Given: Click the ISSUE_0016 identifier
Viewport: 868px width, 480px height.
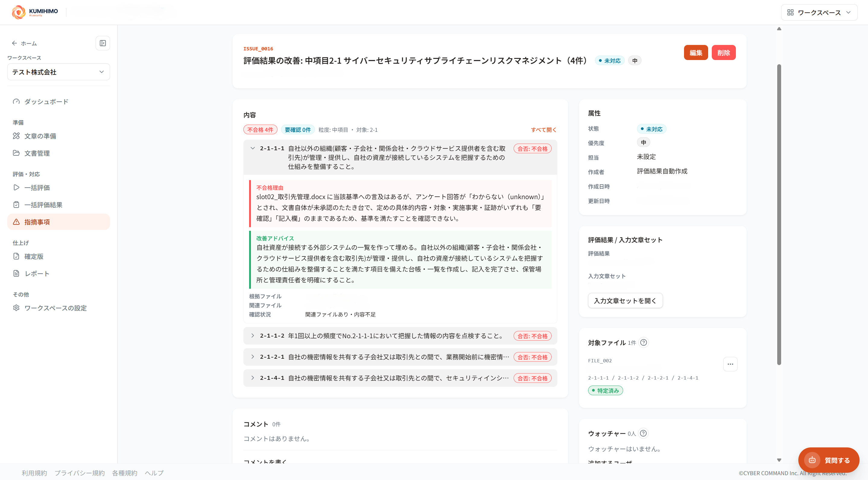Looking at the screenshot, I should [258, 49].
